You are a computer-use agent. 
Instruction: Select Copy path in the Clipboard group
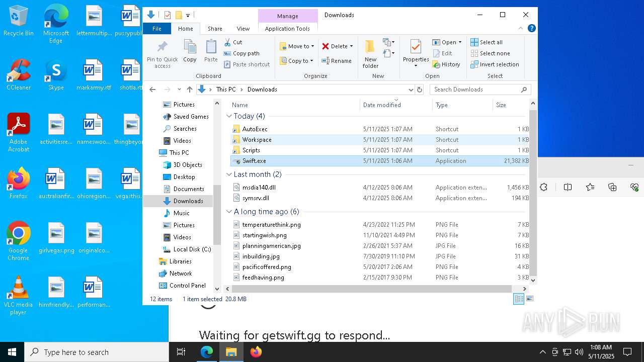pyautogui.click(x=242, y=53)
